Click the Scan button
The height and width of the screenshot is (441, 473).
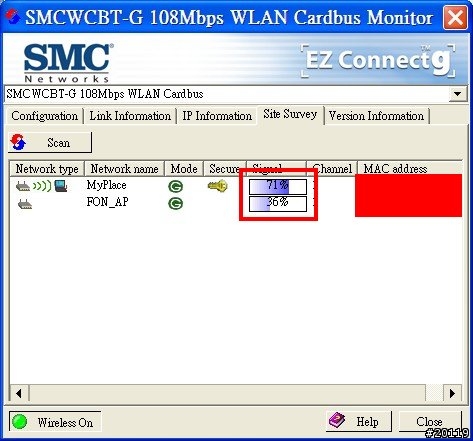pos(50,142)
